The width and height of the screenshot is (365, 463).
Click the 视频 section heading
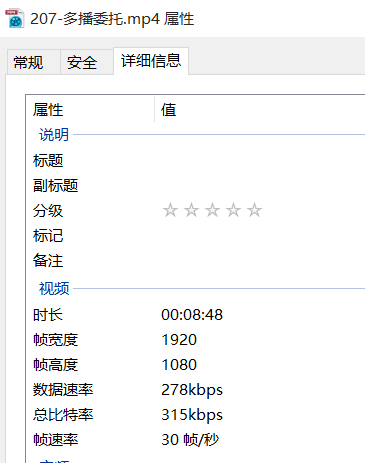click(54, 288)
